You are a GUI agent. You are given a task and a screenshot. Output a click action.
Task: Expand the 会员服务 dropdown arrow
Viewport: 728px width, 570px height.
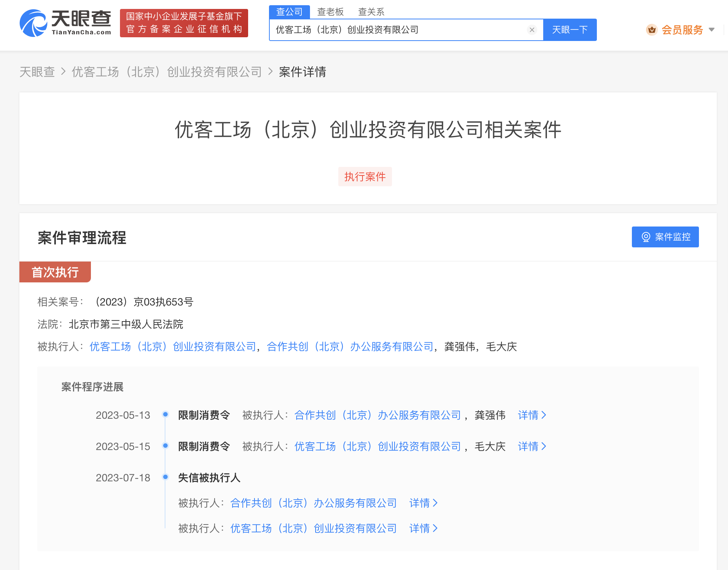click(712, 29)
